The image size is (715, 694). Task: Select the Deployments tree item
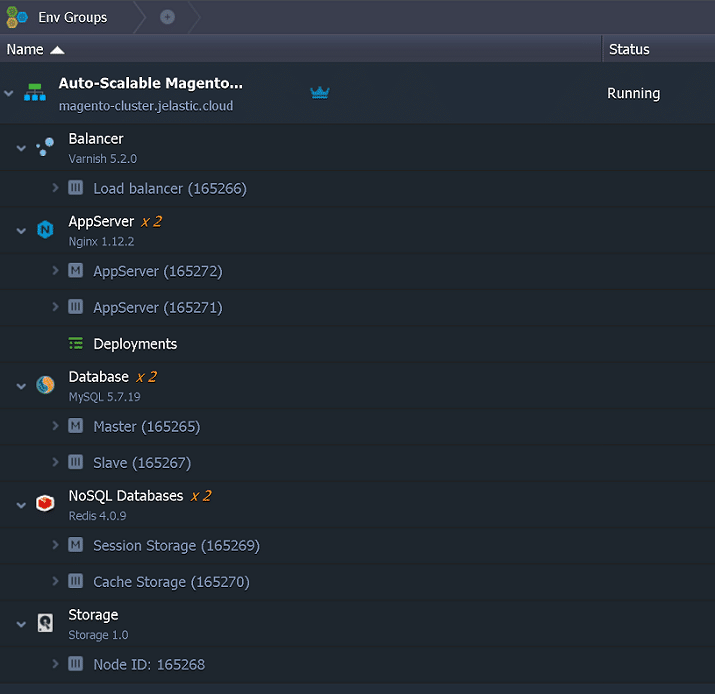pyautogui.click(x=135, y=344)
